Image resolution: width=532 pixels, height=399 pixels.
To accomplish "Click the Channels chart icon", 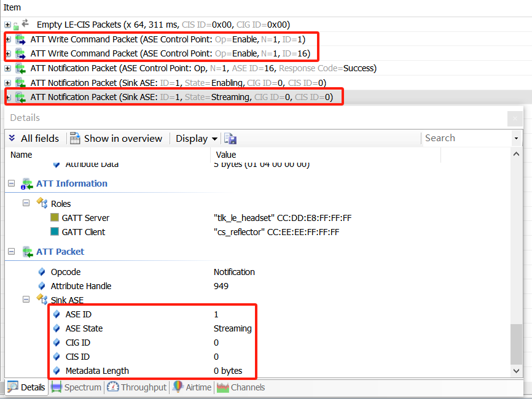I will coord(223,387).
